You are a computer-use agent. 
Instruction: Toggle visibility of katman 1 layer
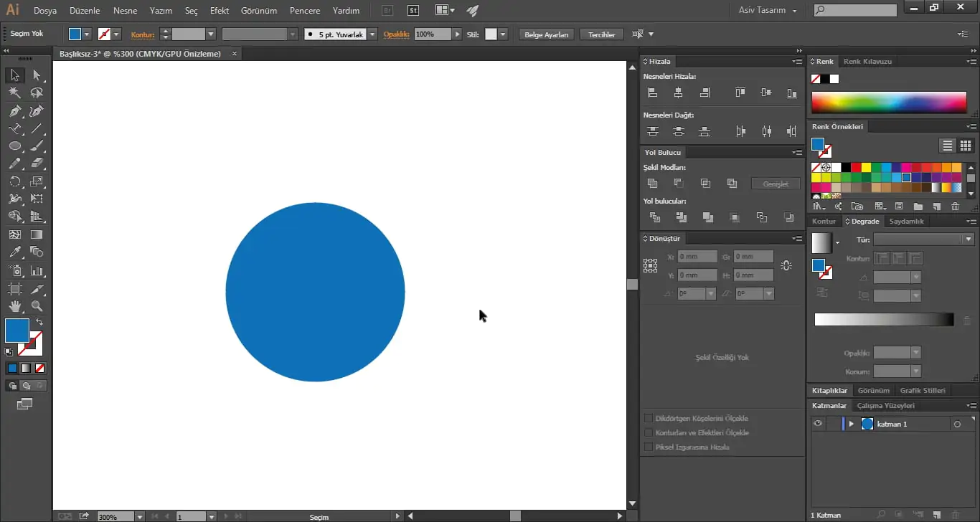817,423
